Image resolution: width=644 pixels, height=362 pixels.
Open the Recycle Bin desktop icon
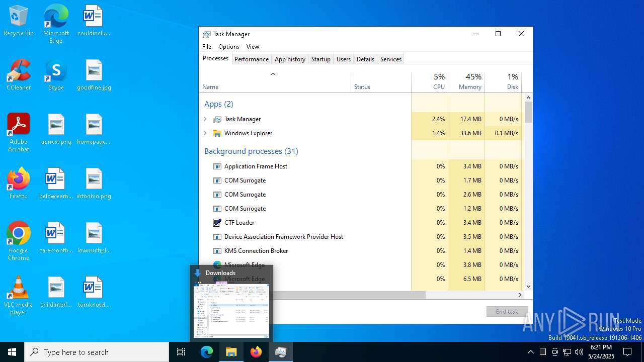19,21
